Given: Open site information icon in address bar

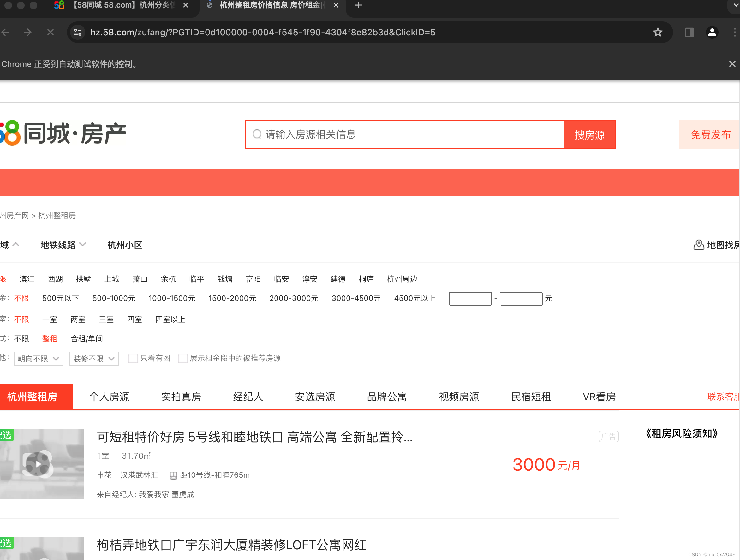Looking at the screenshot, I should click(x=78, y=32).
